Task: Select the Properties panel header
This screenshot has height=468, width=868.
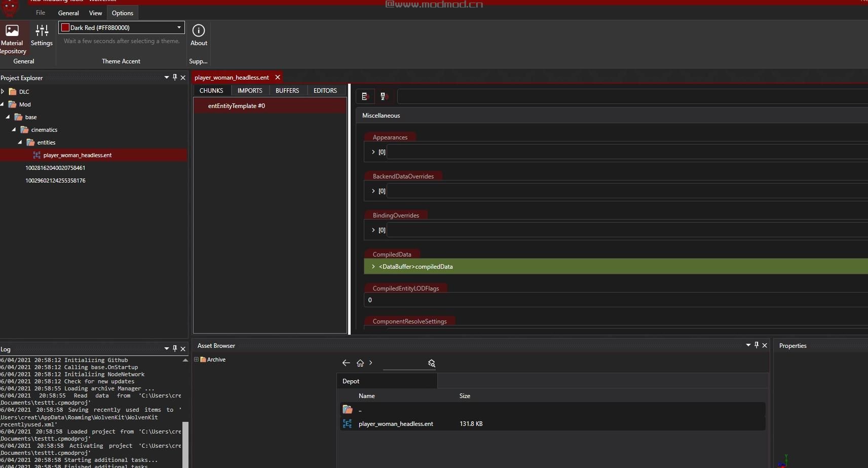Action: [793, 346]
